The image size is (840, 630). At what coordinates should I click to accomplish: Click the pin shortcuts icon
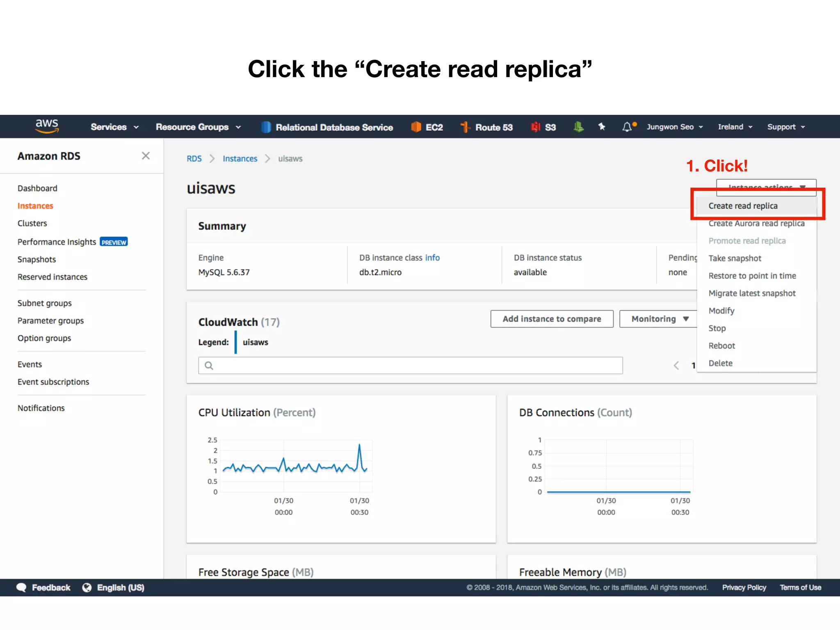602,127
